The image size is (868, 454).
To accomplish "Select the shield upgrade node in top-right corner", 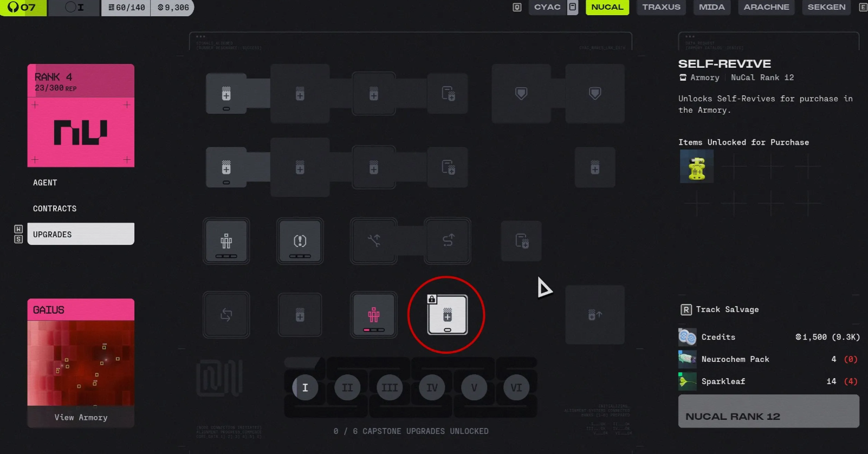I will point(595,94).
